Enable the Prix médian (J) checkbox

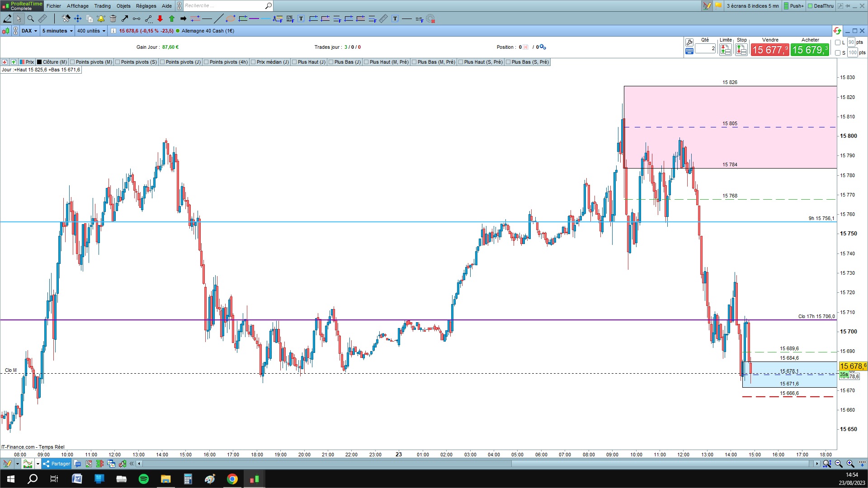[253, 62]
